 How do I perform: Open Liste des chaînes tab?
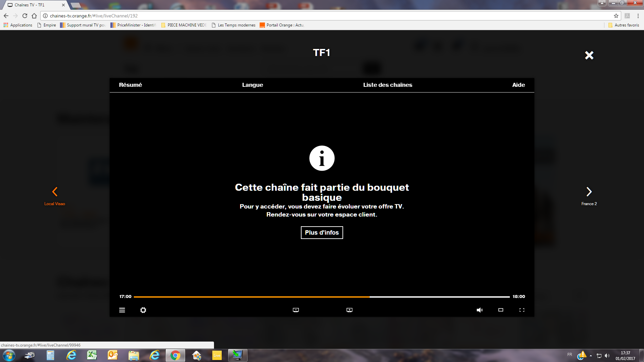[x=387, y=85]
